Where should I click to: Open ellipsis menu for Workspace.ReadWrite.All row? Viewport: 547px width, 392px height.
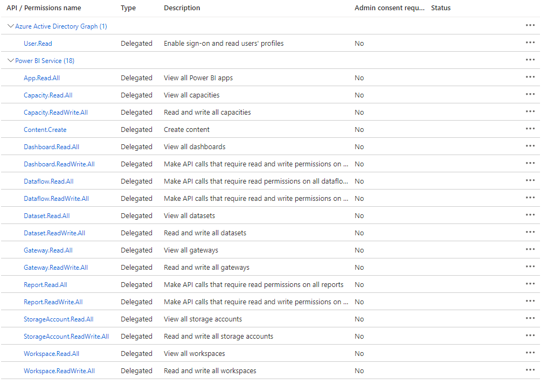click(x=530, y=370)
